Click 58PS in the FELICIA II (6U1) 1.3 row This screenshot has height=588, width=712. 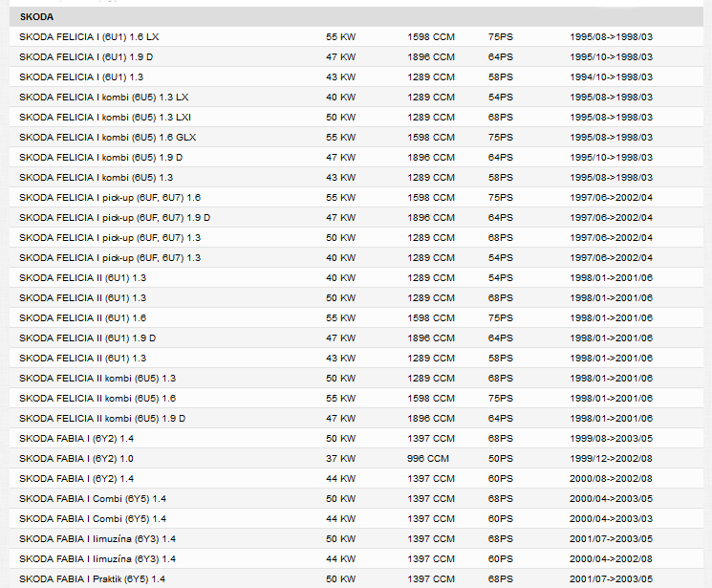[x=501, y=359]
